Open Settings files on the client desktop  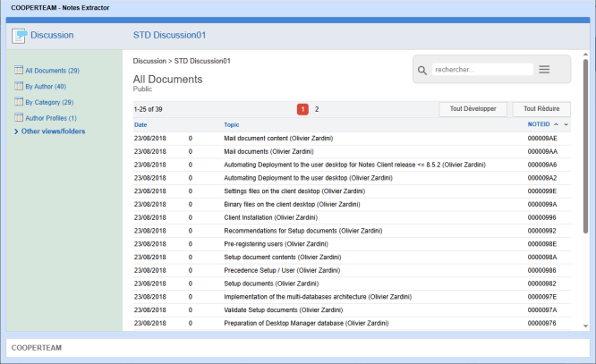pos(294,191)
